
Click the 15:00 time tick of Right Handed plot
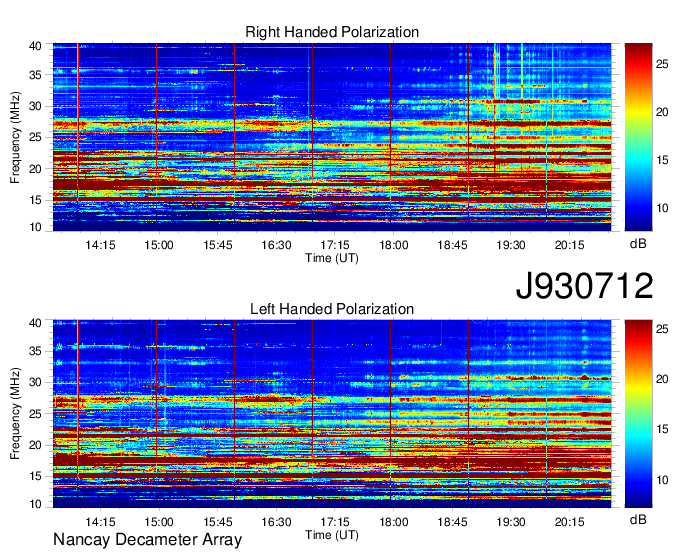coord(159,245)
